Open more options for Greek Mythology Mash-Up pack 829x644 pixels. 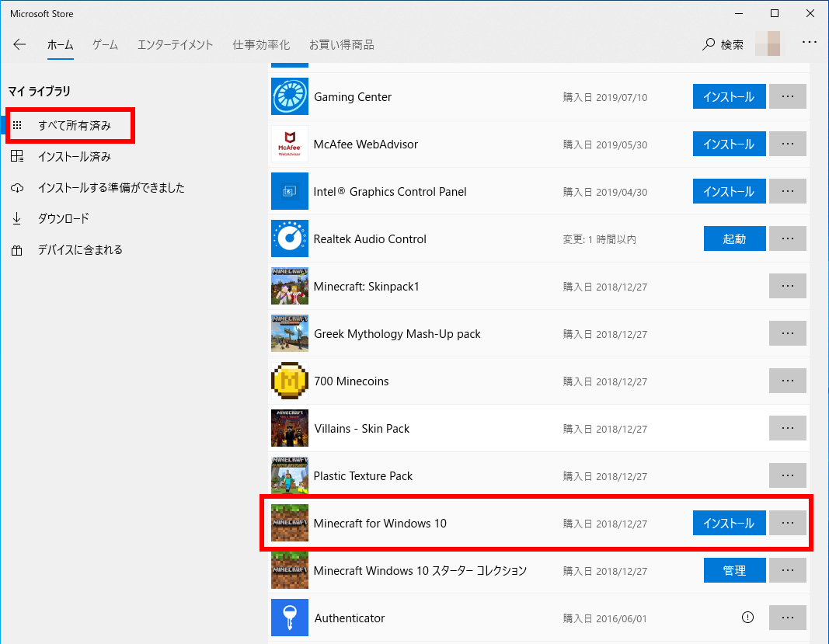pyautogui.click(x=787, y=333)
